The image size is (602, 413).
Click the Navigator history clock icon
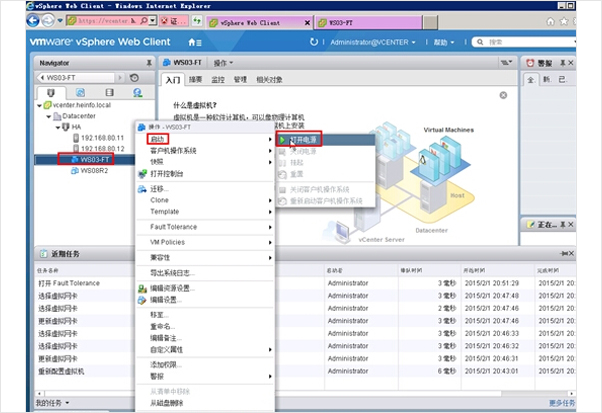click(x=134, y=78)
